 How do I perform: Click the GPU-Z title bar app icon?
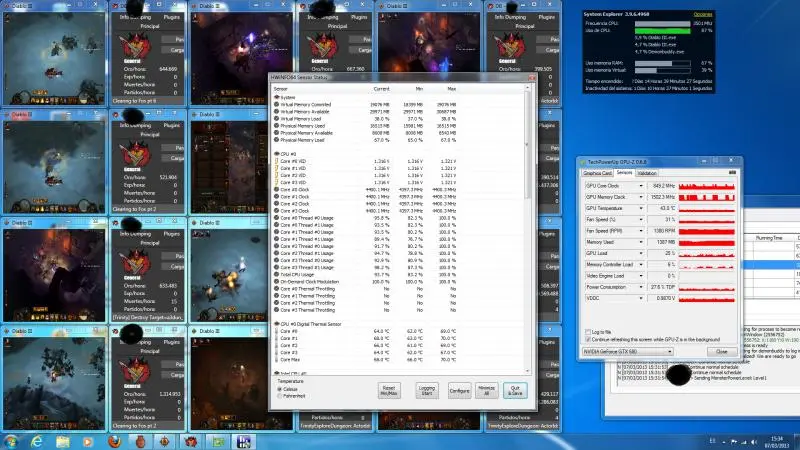click(583, 162)
